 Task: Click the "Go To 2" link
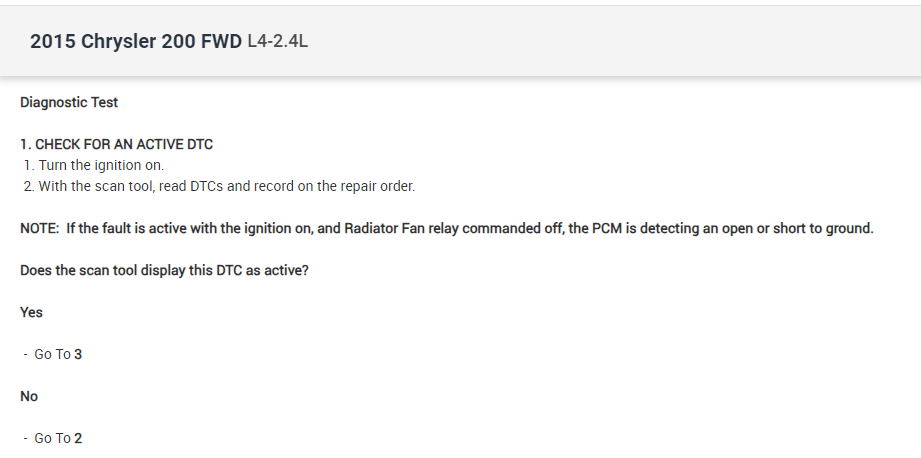coord(58,439)
